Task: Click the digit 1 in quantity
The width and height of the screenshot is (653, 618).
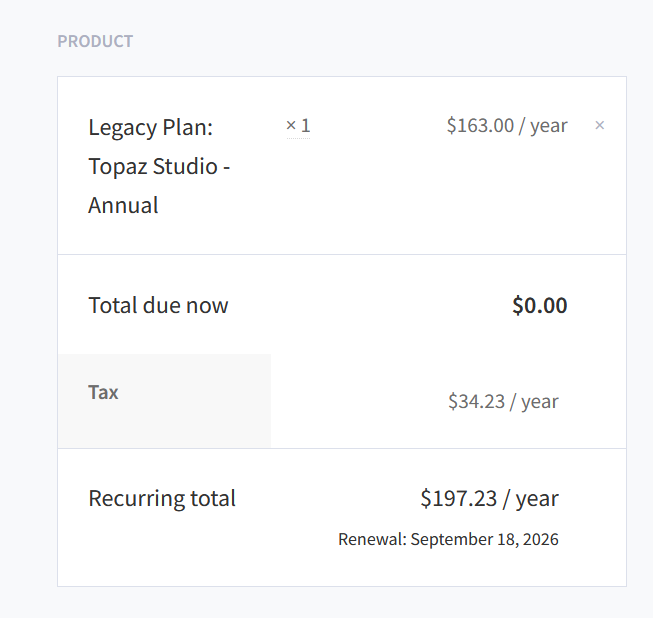Action: coord(306,126)
